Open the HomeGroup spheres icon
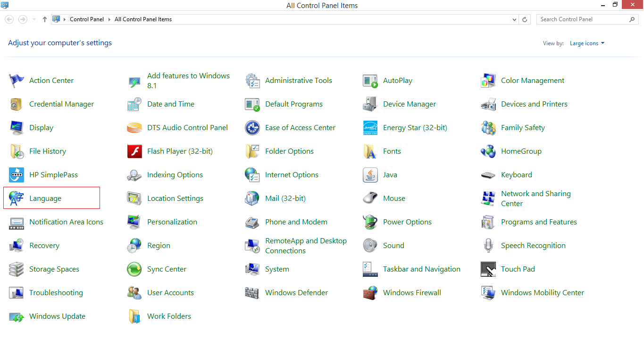 click(x=488, y=151)
